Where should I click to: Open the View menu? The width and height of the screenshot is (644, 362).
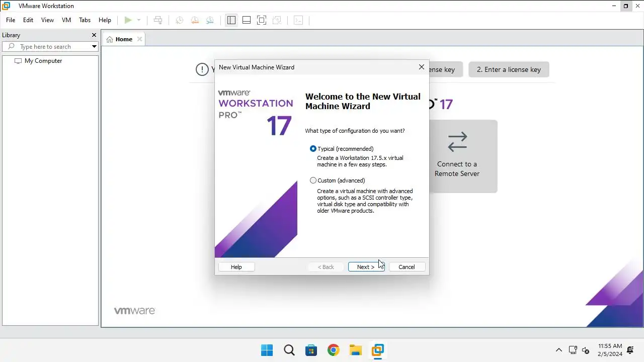click(x=47, y=20)
